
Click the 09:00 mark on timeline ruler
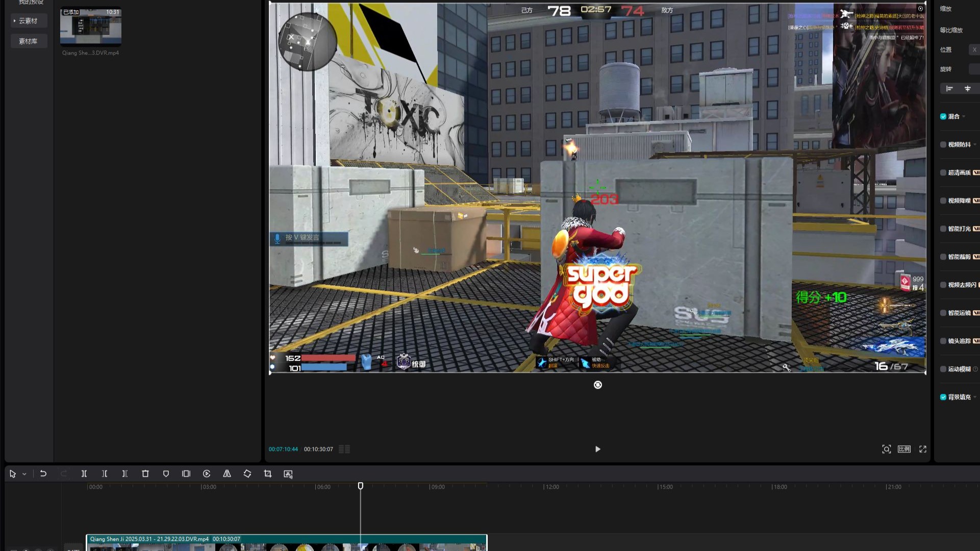[x=437, y=487]
